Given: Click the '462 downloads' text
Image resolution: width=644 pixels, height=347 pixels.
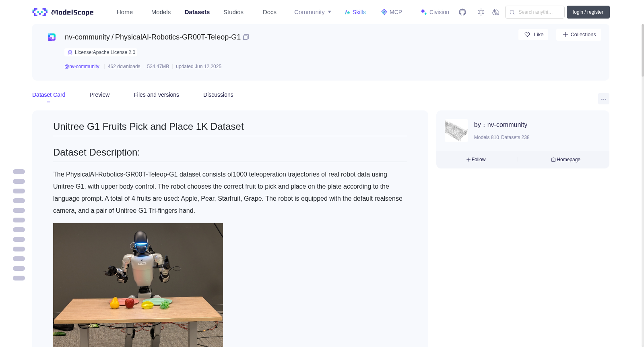Looking at the screenshot, I should [x=124, y=66].
